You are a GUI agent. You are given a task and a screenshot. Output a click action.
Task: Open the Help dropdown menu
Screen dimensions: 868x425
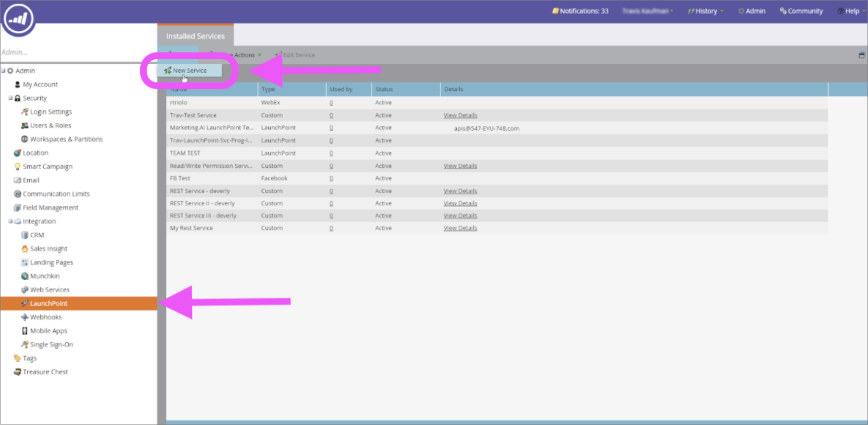pos(851,11)
